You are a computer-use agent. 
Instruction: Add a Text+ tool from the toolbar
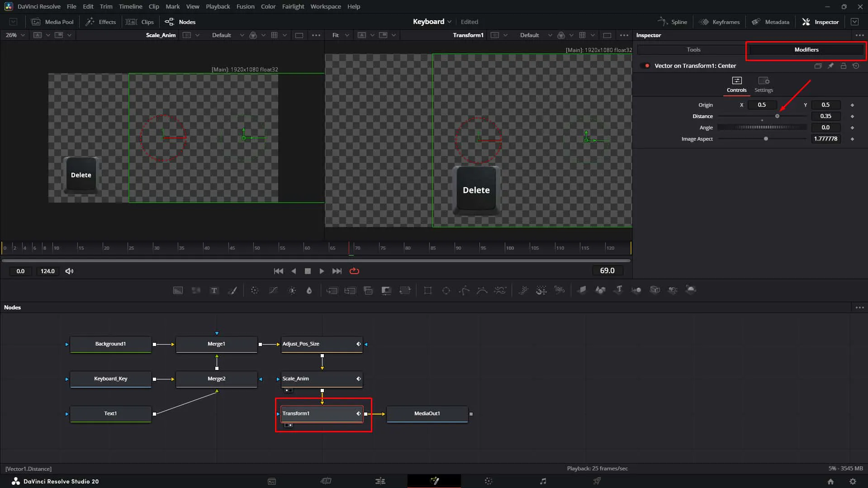(214, 290)
